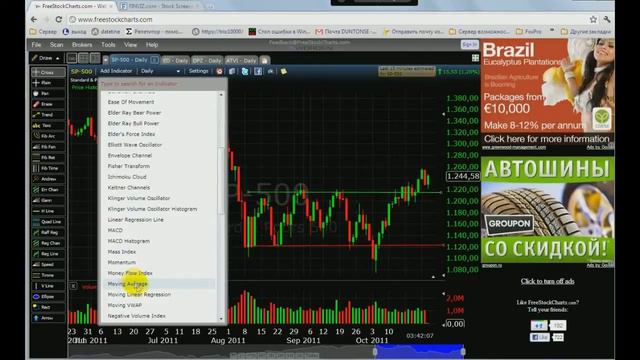
Task: Select the Text drawing tool
Action: [x=48, y=126]
